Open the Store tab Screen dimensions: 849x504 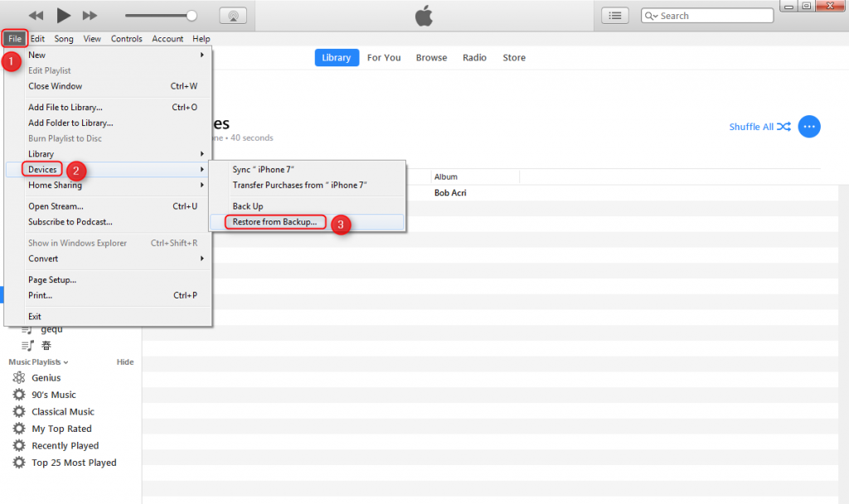pos(514,58)
